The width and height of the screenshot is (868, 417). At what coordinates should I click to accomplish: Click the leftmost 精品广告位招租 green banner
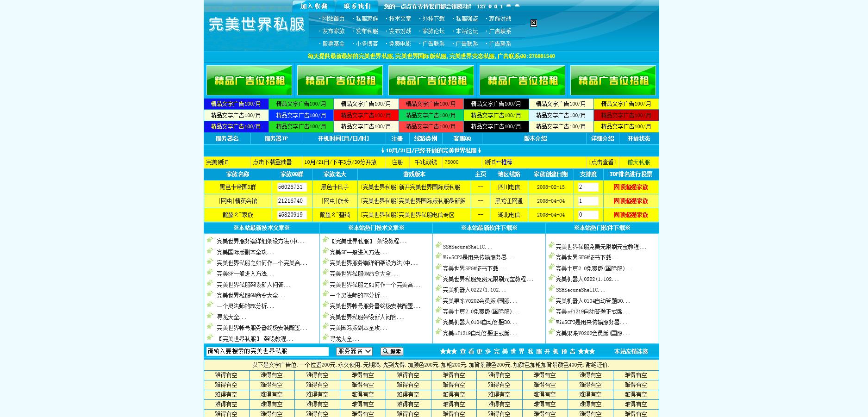point(249,81)
